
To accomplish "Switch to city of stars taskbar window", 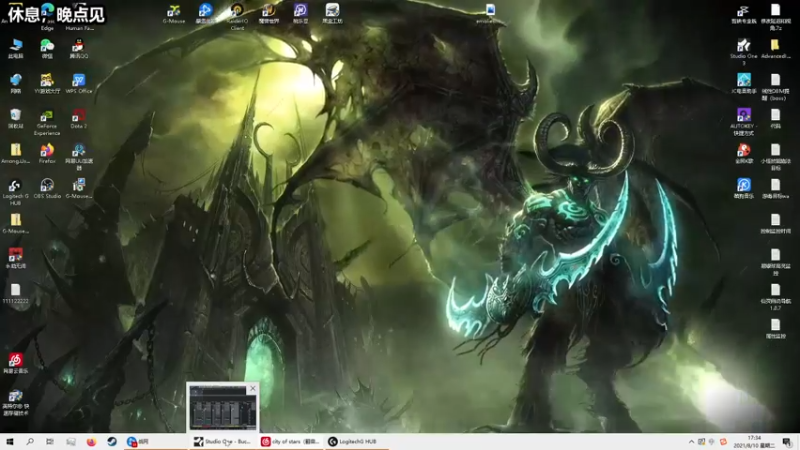I will click(x=290, y=441).
